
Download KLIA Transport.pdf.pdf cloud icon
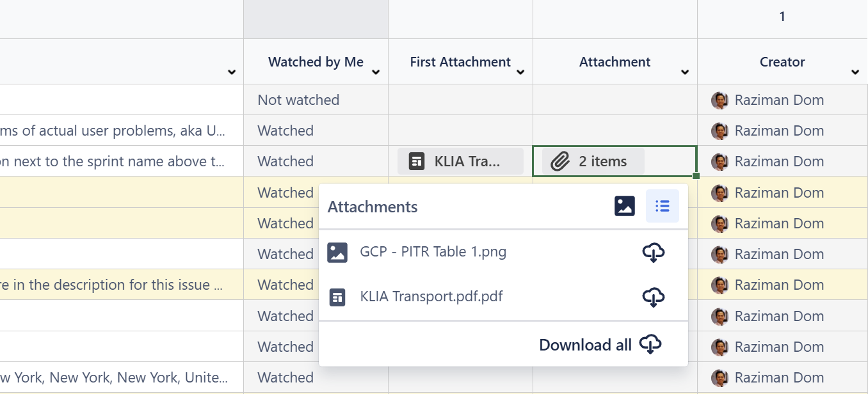[653, 297]
